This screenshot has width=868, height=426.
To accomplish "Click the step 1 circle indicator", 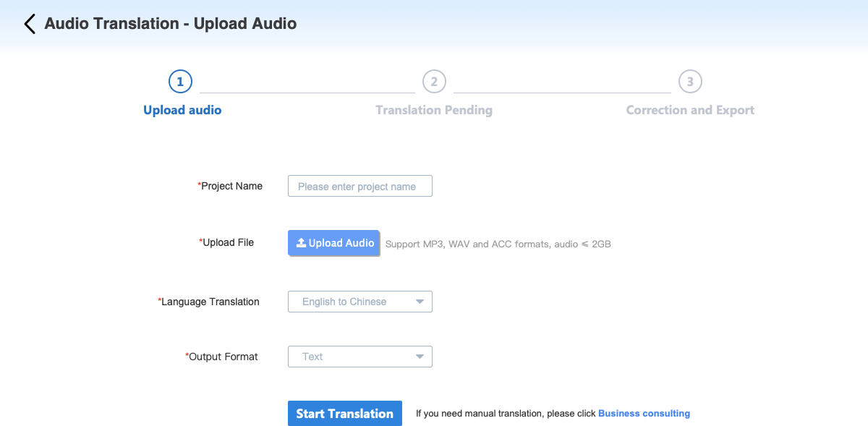I will (x=180, y=82).
